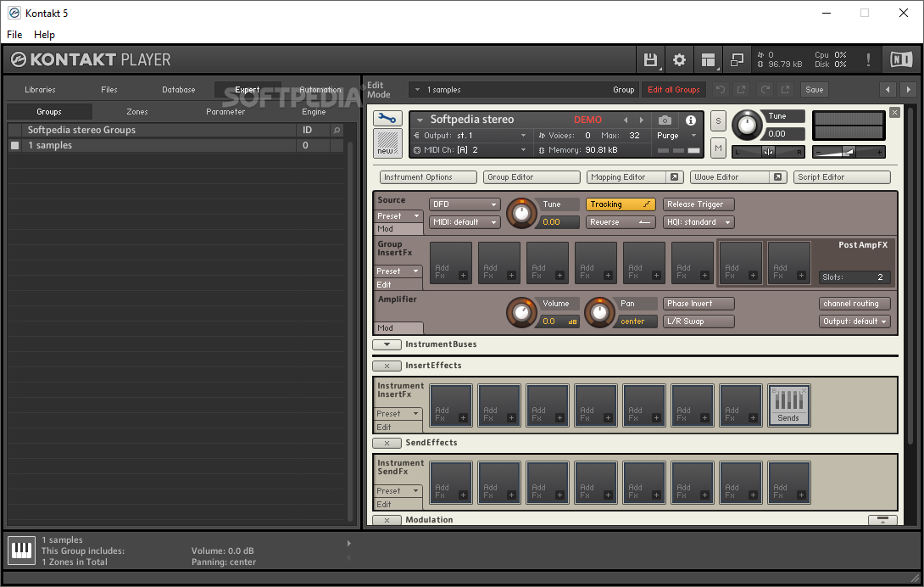This screenshot has height=587, width=924.
Task: Select the Engine sub-tab
Action: point(314,111)
